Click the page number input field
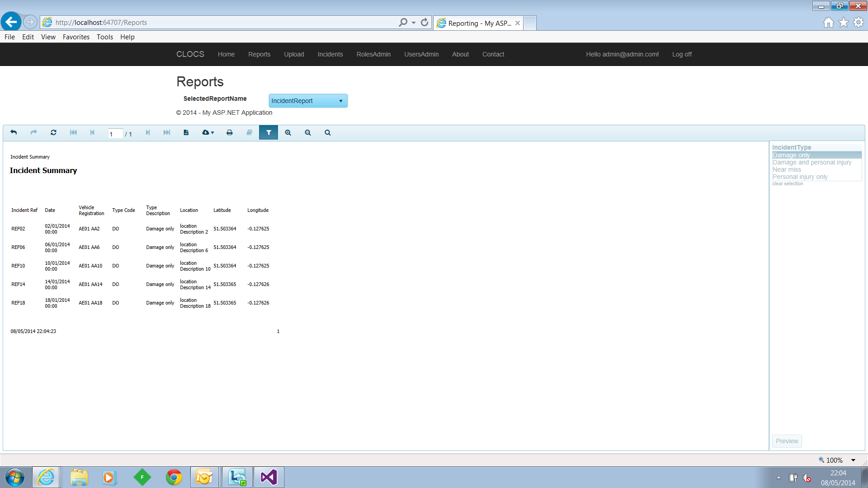868x488 pixels. (x=115, y=134)
